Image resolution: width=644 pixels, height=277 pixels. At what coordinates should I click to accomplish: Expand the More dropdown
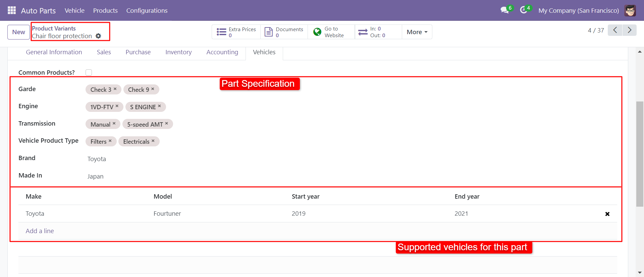coord(417,32)
